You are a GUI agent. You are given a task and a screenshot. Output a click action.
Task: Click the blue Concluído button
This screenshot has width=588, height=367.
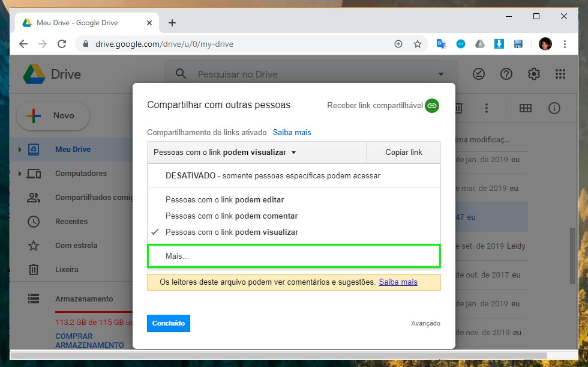169,323
